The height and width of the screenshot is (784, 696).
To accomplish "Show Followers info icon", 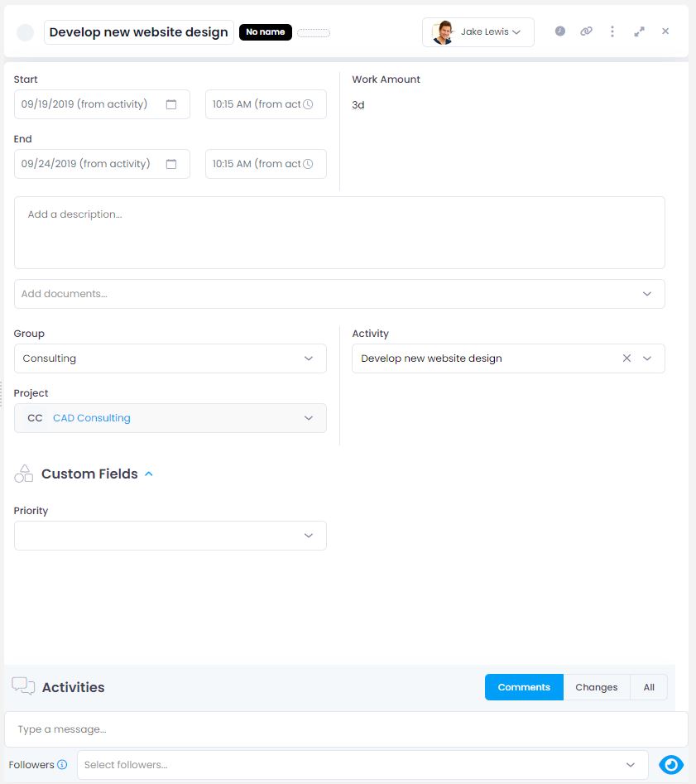I will click(x=62, y=764).
